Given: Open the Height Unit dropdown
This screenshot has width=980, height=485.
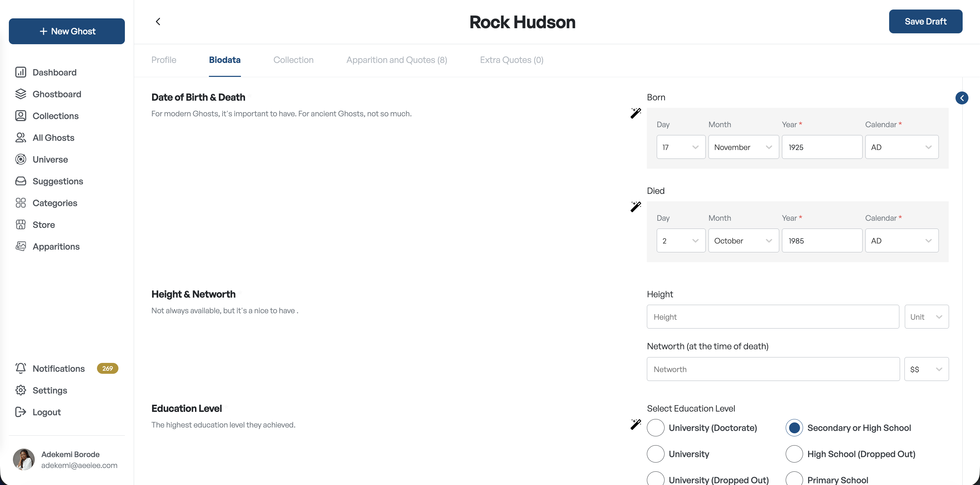Looking at the screenshot, I should point(926,317).
